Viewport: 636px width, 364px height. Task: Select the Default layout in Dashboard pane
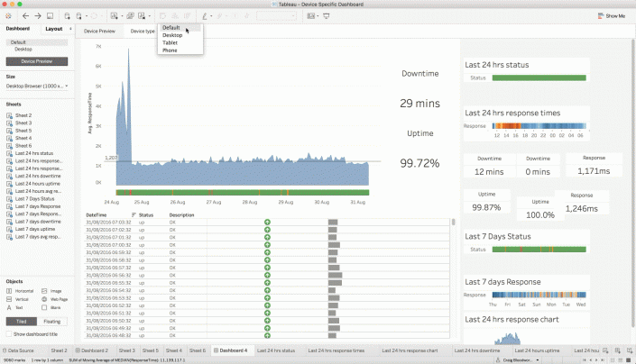[36, 42]
